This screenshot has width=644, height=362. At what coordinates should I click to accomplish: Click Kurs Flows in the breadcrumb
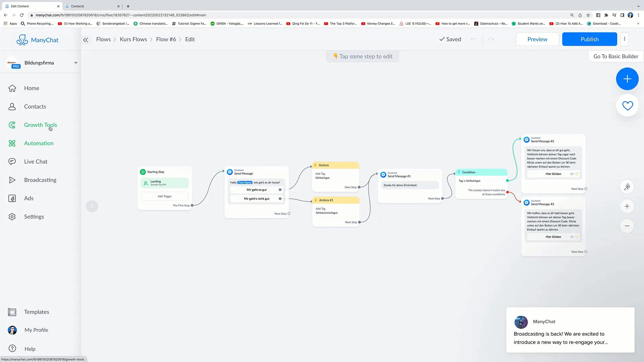tap(133, 39)
